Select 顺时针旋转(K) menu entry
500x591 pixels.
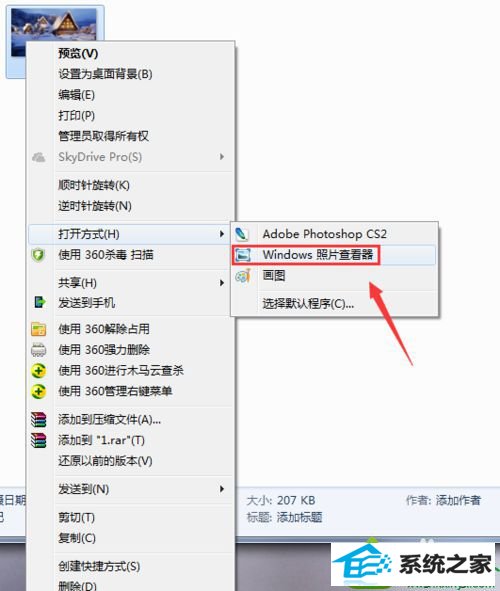point(94,185)
